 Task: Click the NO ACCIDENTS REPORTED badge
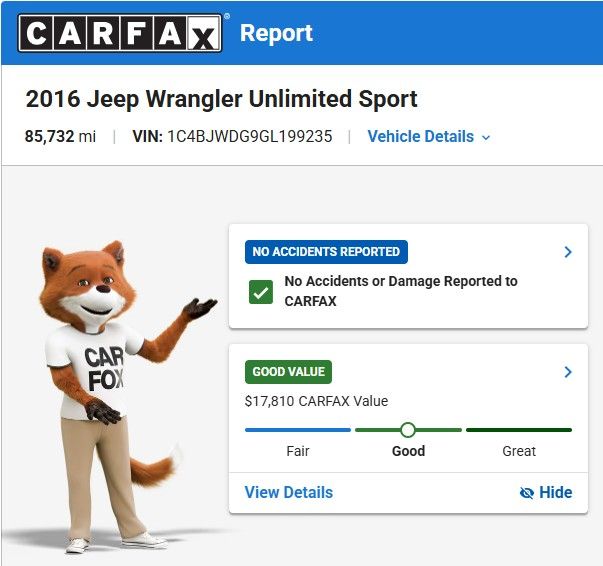tap(326, 252)
